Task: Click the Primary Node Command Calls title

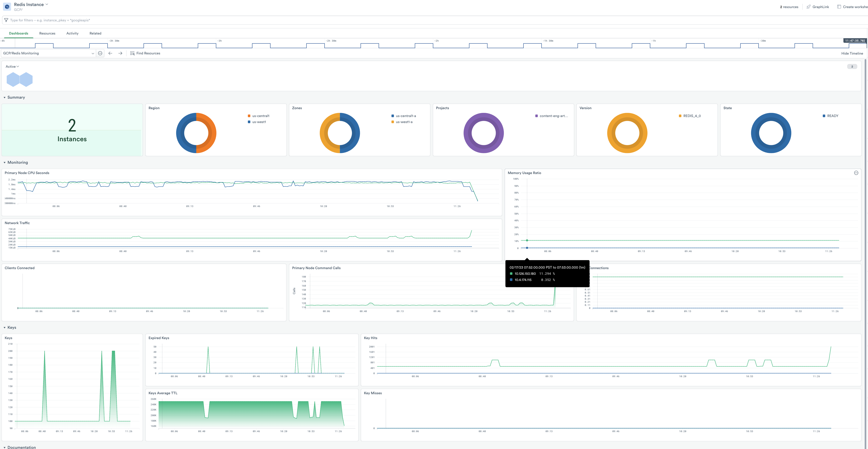Action: [316, 268]
